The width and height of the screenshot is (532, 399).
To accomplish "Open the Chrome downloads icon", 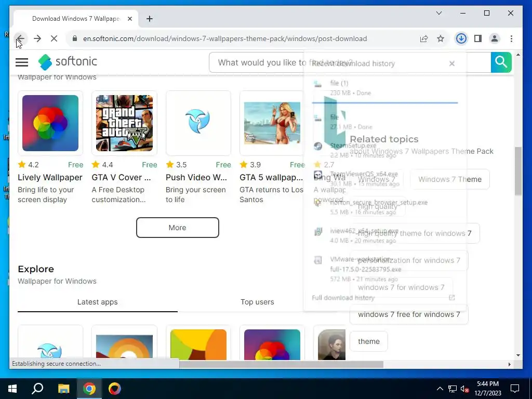I will tap(461, 38).
